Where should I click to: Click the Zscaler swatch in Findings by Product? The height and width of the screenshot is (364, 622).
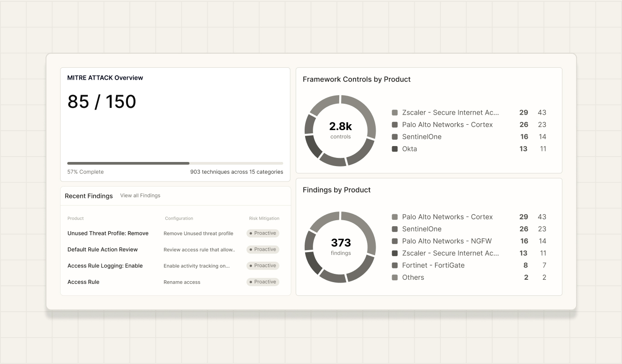(x=395, y=253)
